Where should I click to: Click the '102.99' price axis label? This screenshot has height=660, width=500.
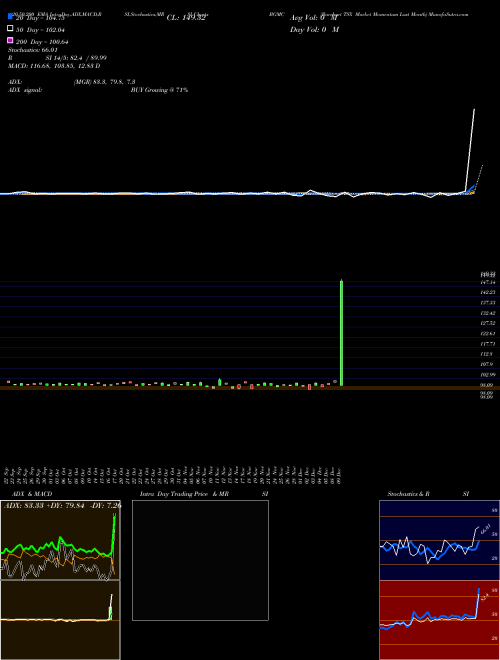tap(487, 375)
